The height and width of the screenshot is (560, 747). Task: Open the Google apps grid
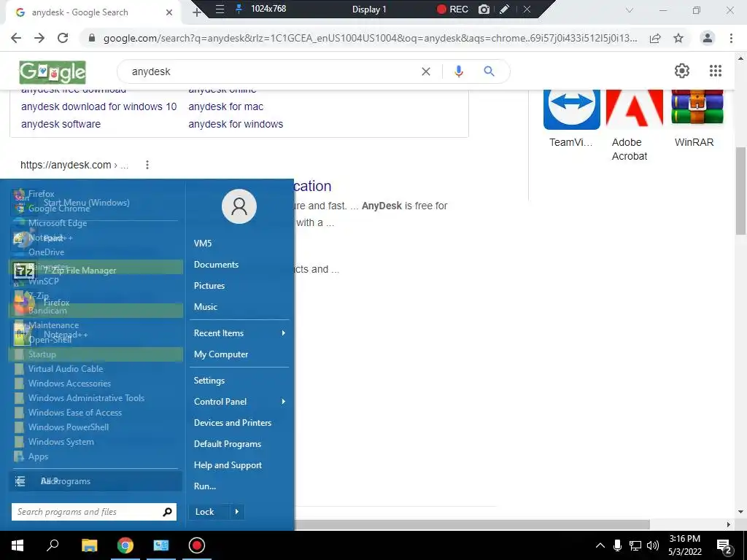715,71
